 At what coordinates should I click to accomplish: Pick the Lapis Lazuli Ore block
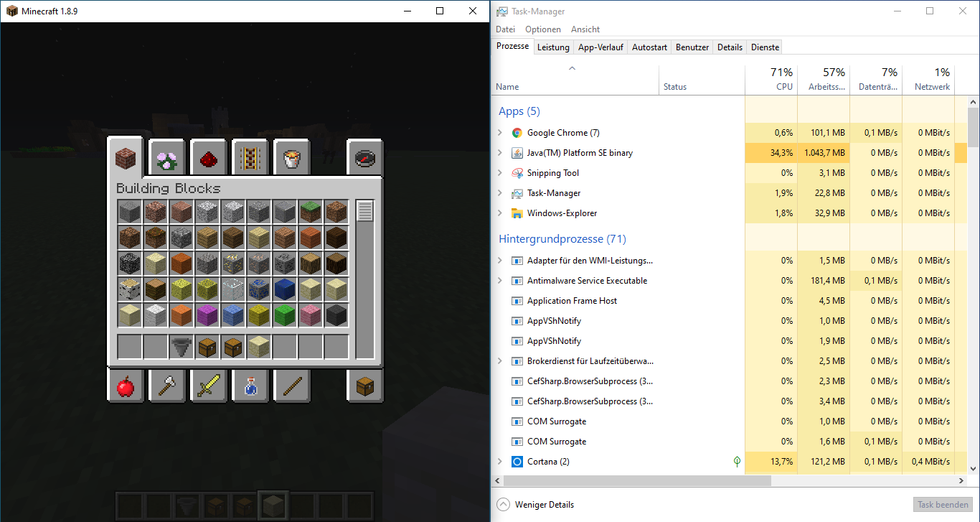point(259,289)
